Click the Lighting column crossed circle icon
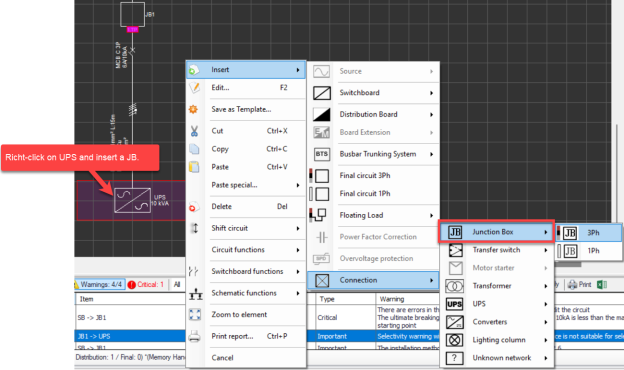This screenshot has width=624, height=370. point(454,340)
